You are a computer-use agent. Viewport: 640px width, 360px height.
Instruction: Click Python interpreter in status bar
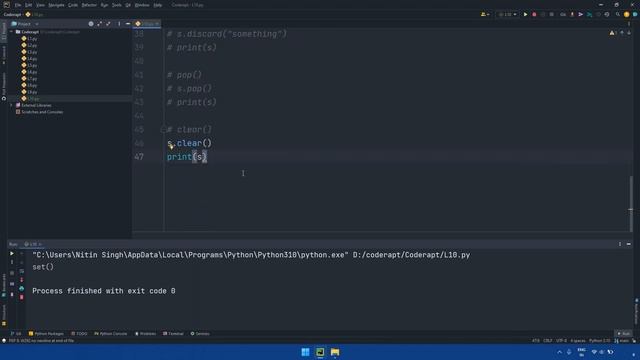click(x=600, y=340)
